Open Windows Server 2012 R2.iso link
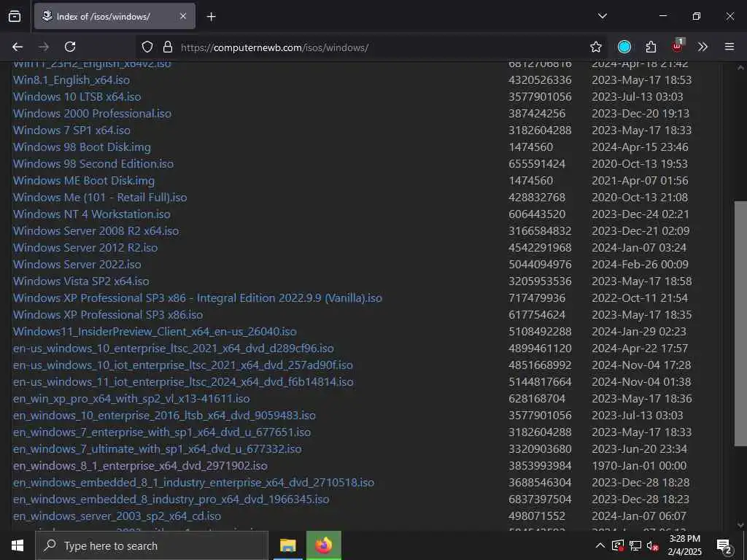The height and width of the screenshot is (560, 747). (85, 248)
